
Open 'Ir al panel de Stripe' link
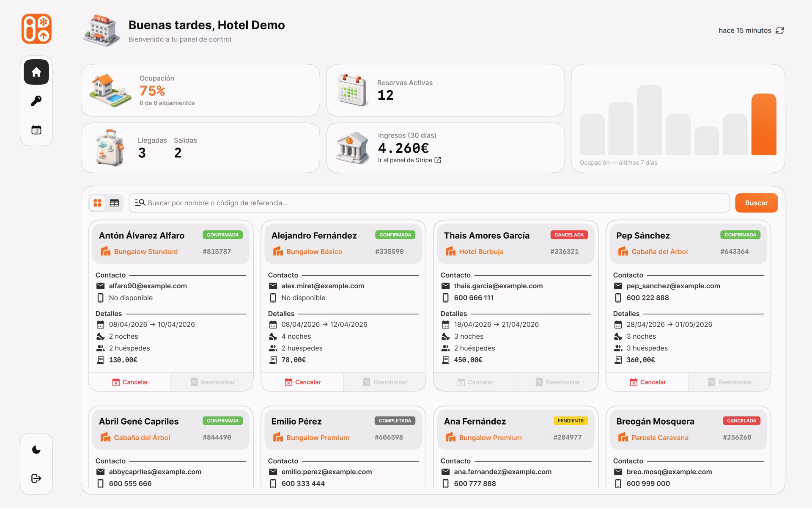click(x=405, y=160)
